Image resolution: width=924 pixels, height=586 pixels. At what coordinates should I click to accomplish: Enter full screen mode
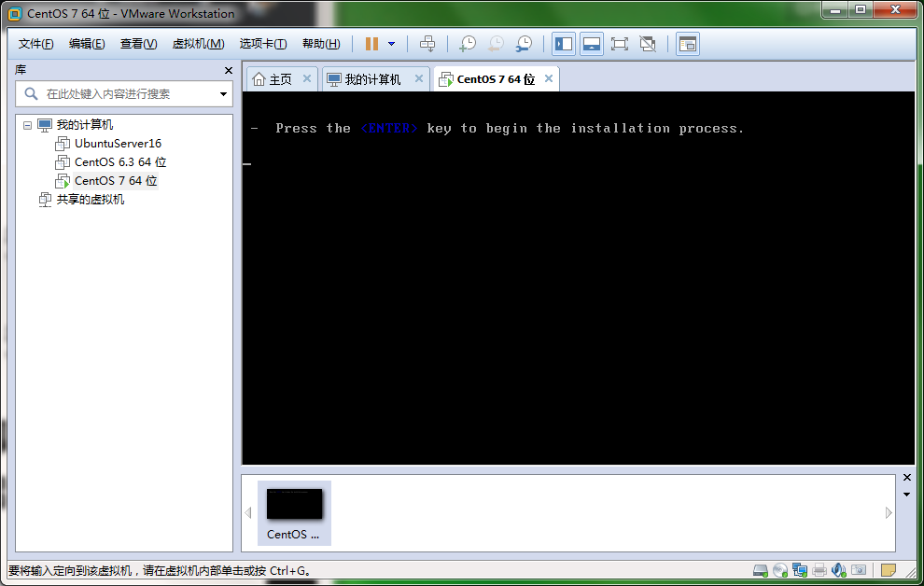[x=620, y=44]
